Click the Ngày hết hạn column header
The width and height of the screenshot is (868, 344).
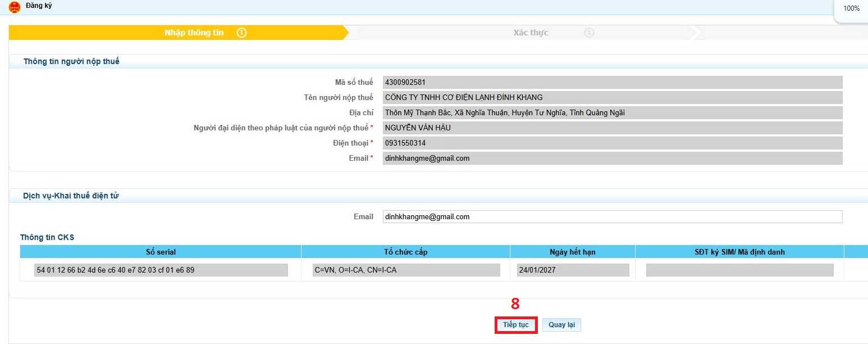[573, 252]
